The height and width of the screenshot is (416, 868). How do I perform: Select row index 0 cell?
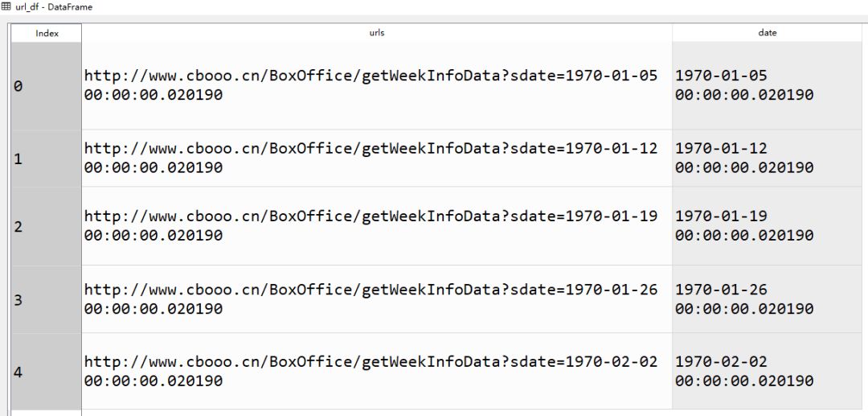coord(47,85)
